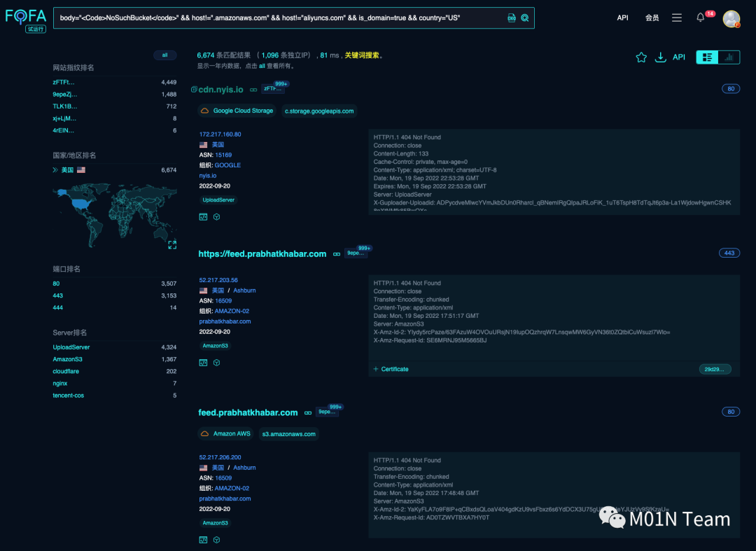Click the 29d29... certificate hash badge
The height and width of the screenshot is (551, 756).
(x=715, y=369)
